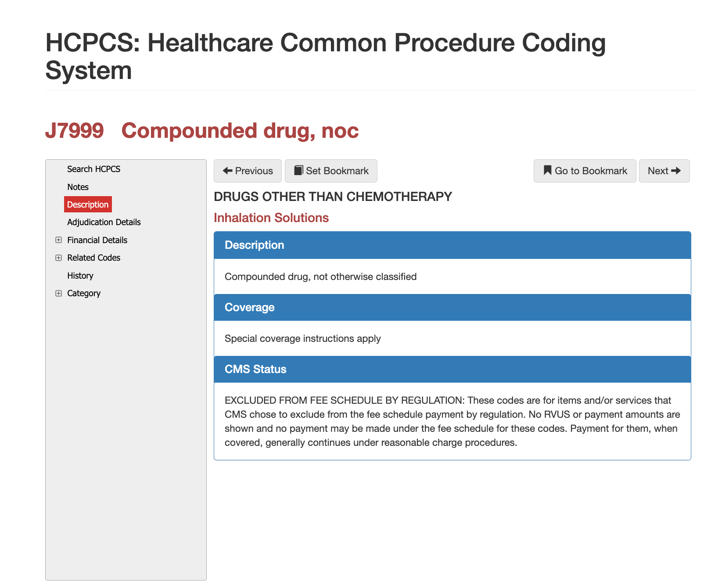Click the Set Bookmark flag icon
The image size is (711, 588).
tap(299, 171)
